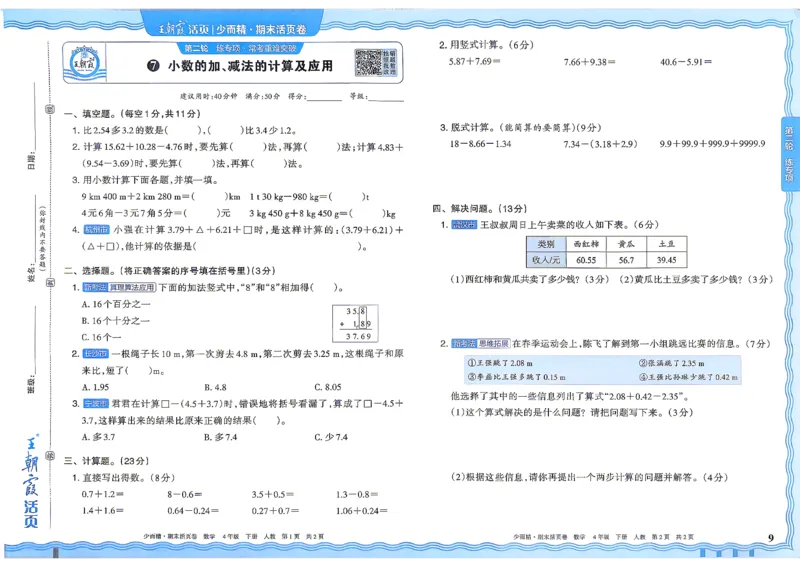Select option A. 16个百分之一
Viewport: 800px width, 566px height.
[x=116, y=304]
